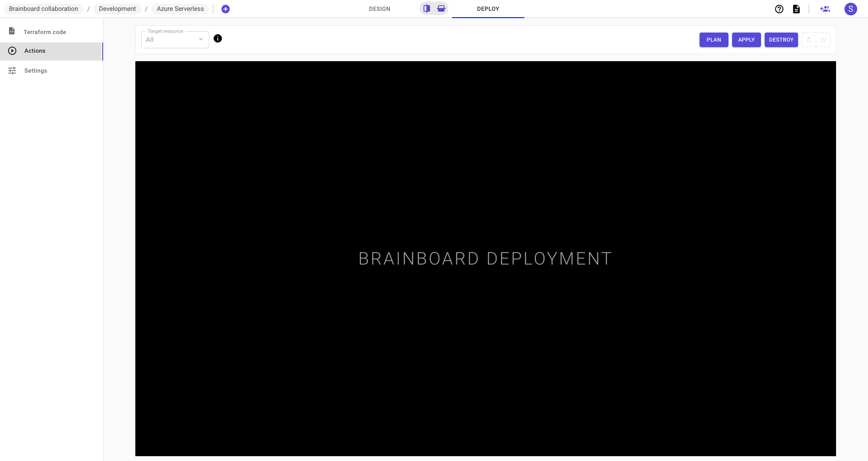Click the DESTROY button
This screenshot has width=868, height=461.
pyautogui.click(x=781, y=40)
